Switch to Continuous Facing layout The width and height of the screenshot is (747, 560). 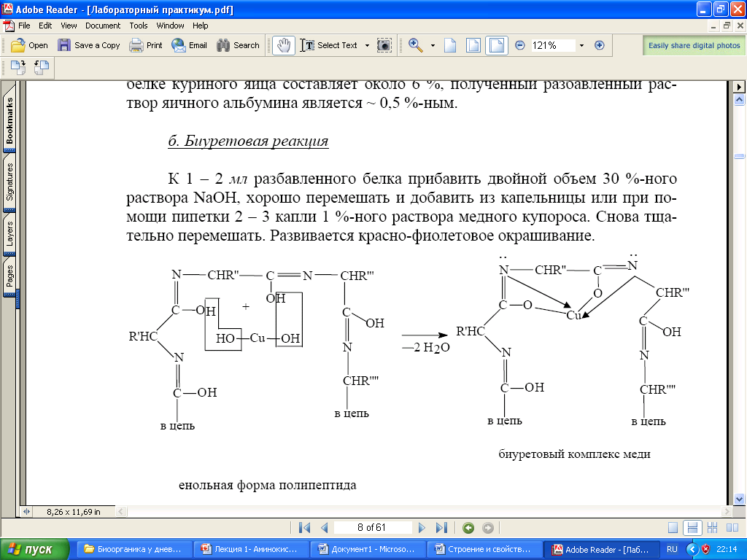coord(712,528)
